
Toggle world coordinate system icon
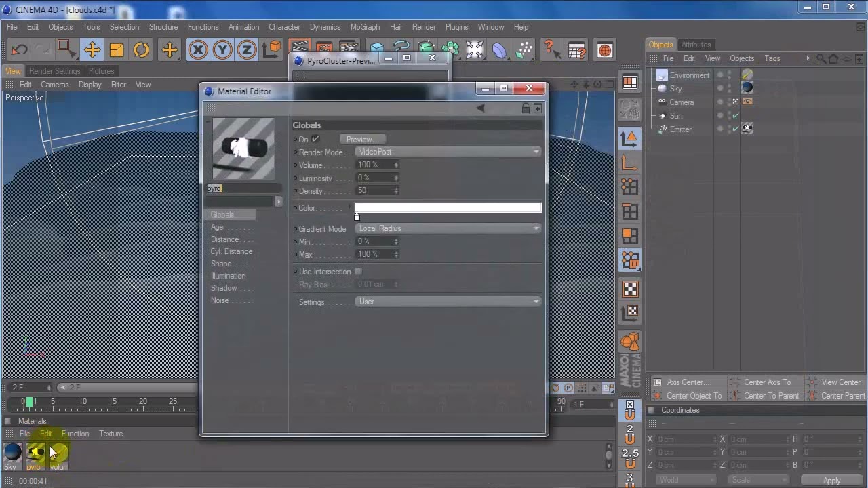tap(272, 49)
